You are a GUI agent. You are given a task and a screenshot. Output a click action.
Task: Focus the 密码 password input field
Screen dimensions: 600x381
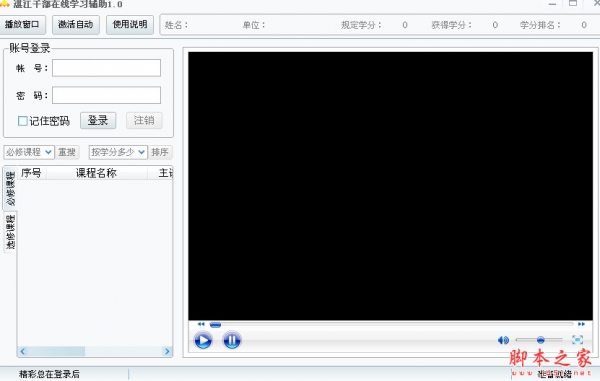(x=106, y=95)
